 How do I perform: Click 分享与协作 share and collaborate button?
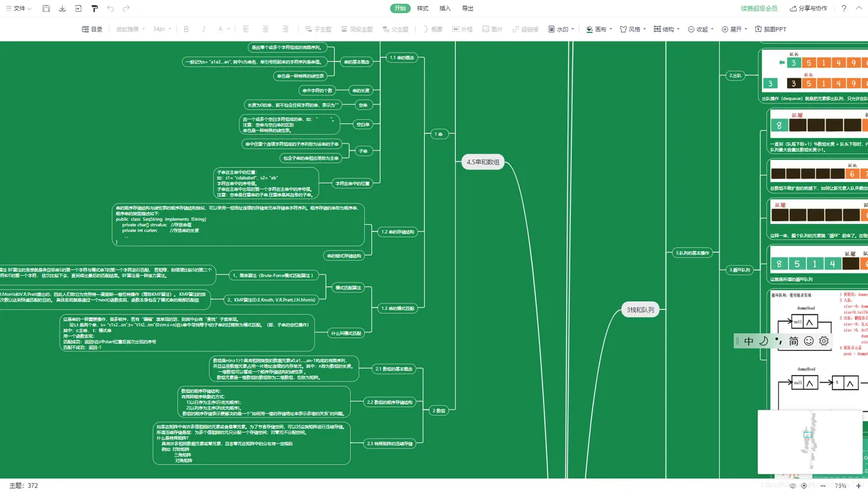[x=808, y=9]
